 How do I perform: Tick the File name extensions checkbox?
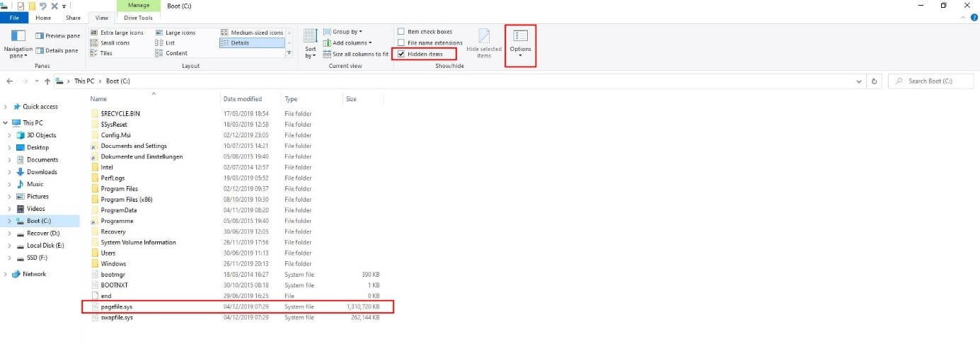(402, 43)
